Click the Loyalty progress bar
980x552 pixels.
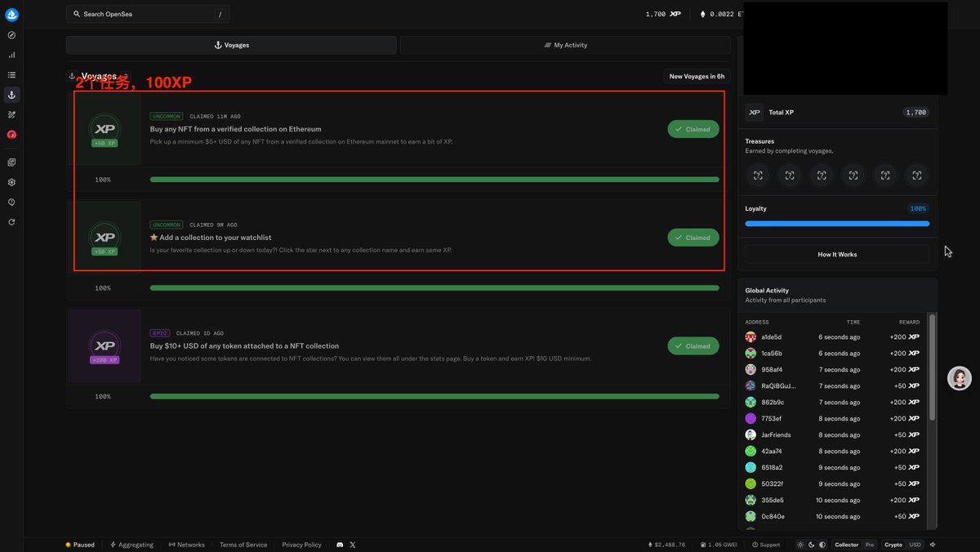pos(837,224)
